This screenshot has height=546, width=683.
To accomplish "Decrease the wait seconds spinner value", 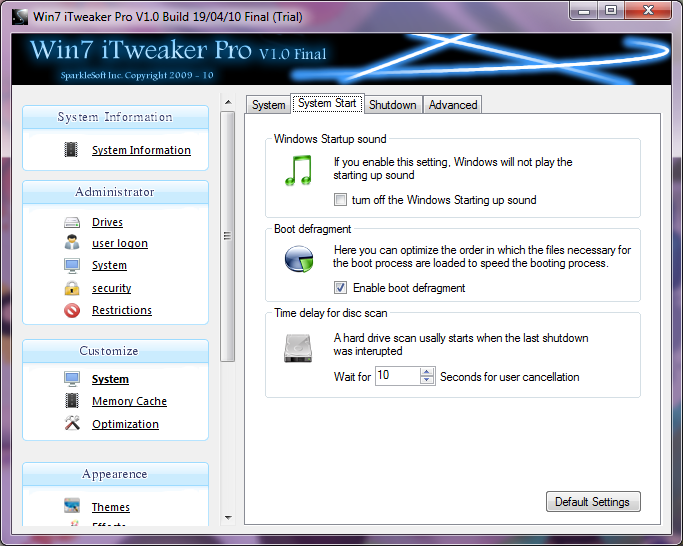I will pos(427,380).
